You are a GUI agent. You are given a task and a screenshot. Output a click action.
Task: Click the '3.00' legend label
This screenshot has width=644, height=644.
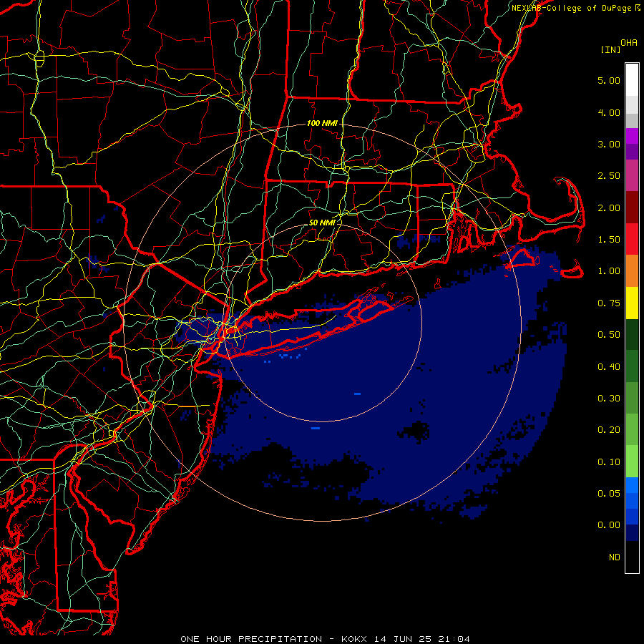[609, 144]
